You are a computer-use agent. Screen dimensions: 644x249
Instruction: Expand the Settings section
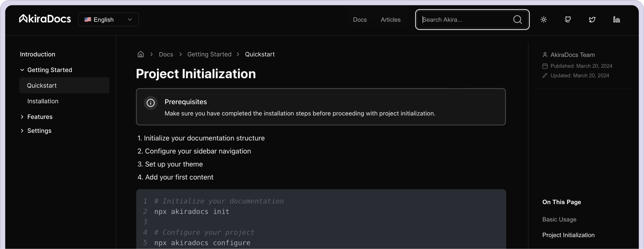coord(22,131)
